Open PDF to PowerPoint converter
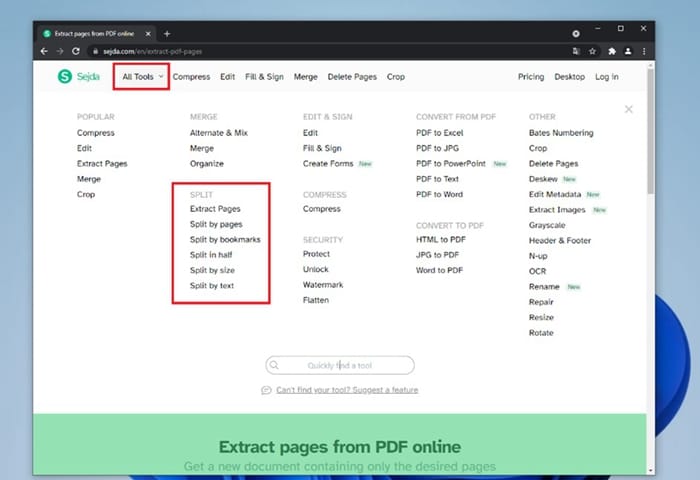 [451, 163]
